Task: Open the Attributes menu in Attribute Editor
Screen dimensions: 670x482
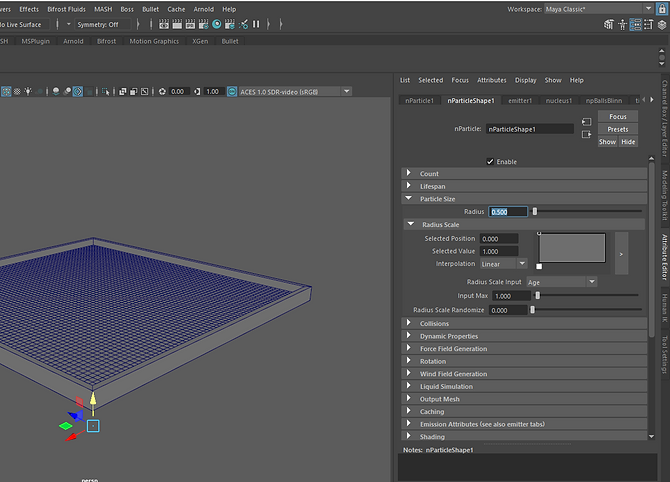Action: click(x=491, y=80)
